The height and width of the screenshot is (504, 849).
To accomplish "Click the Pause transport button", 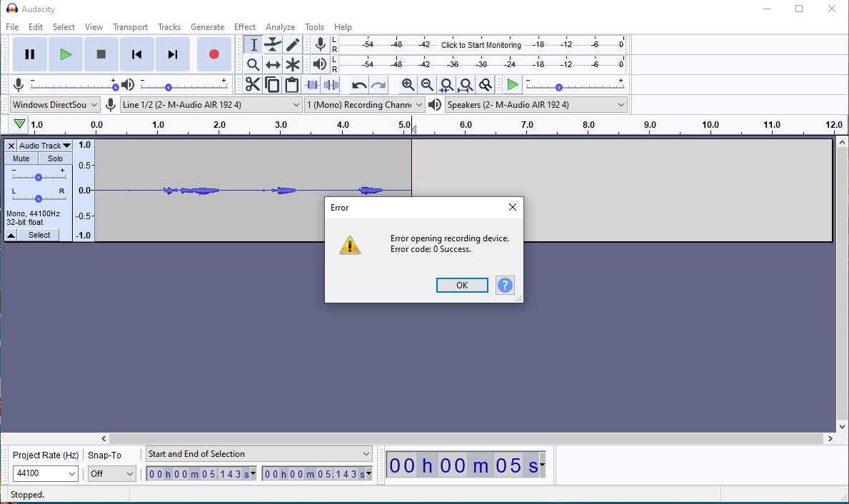I will [x=30, y=54].
